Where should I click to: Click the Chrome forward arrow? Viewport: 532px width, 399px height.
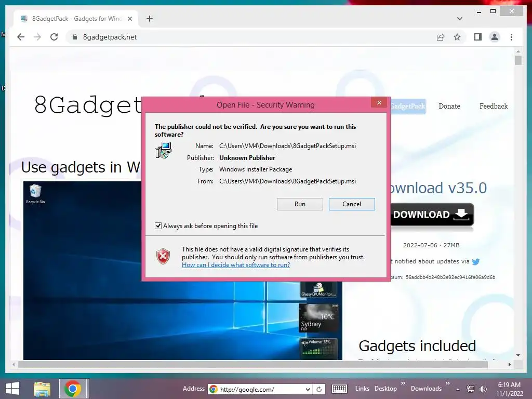pos(37,37)
